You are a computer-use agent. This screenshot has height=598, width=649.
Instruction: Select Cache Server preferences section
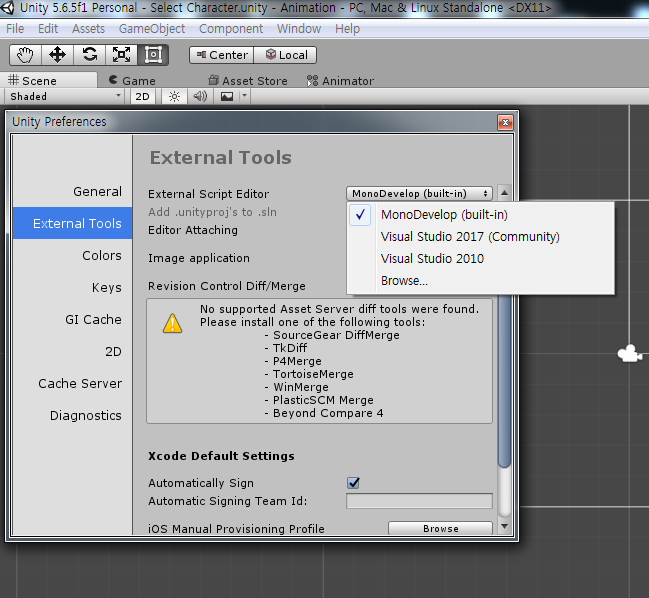tap(72, 383)
